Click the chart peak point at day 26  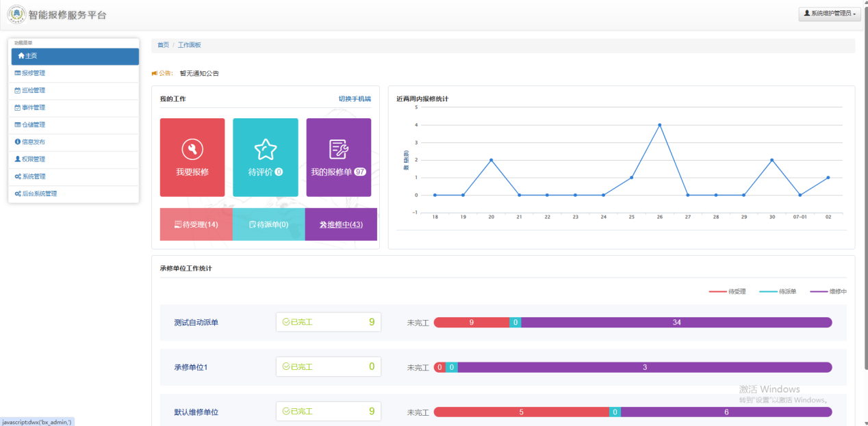659,125
